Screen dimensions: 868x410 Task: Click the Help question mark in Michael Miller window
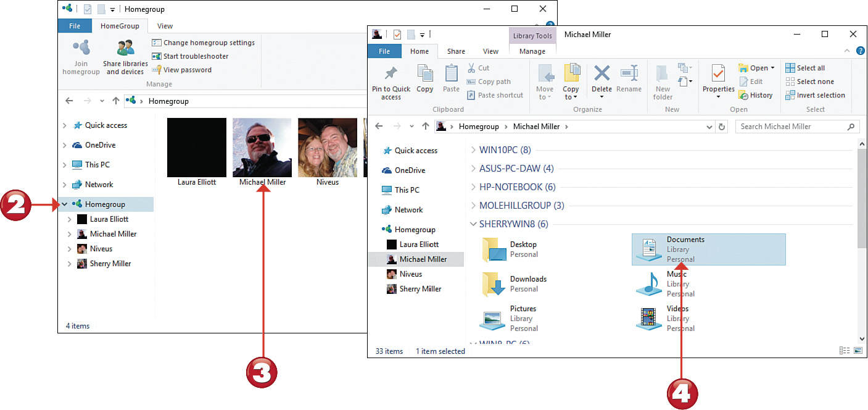point(860,51)
